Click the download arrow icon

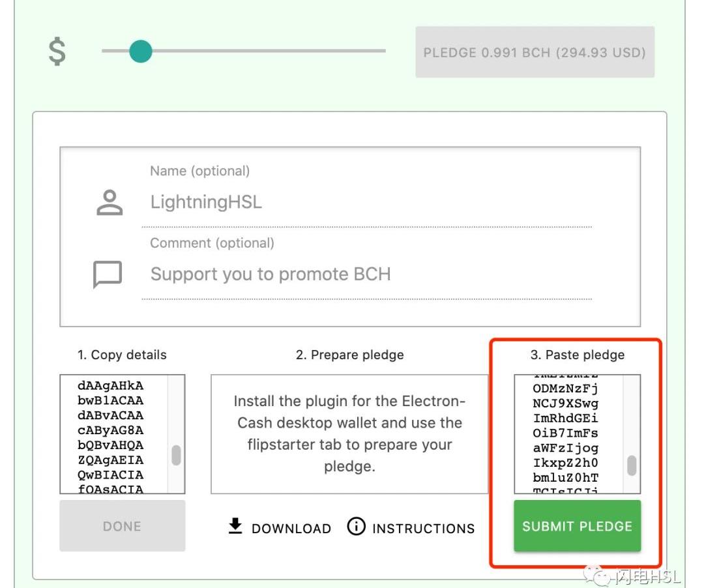point(235,526)
